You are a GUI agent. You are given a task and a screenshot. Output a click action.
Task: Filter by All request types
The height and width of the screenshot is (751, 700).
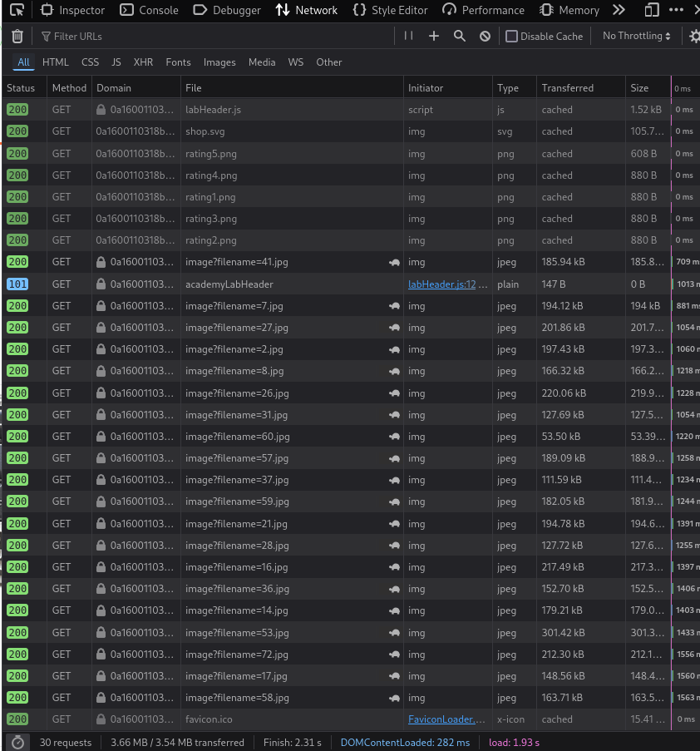point(23,62)
